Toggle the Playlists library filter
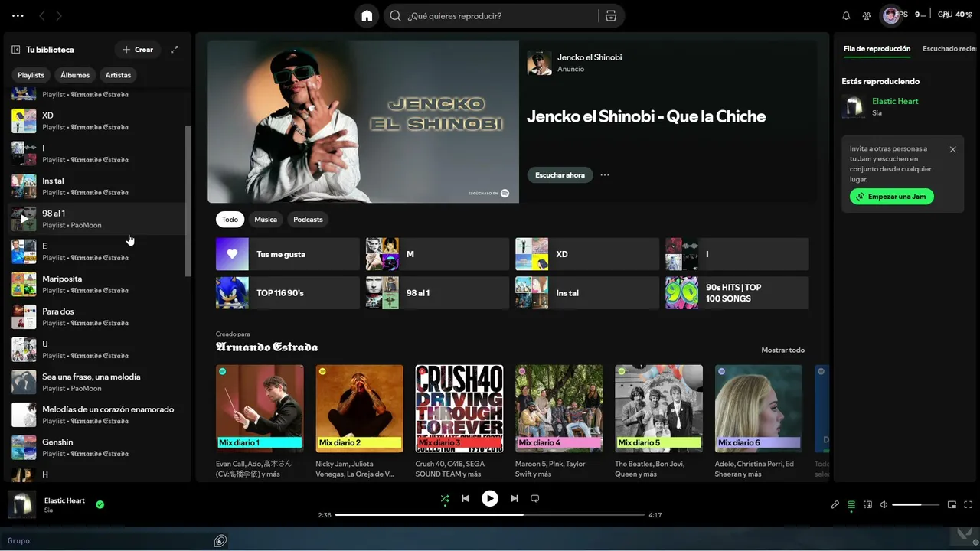Screen dimensions: 980x551 click(x=31, y=75)
